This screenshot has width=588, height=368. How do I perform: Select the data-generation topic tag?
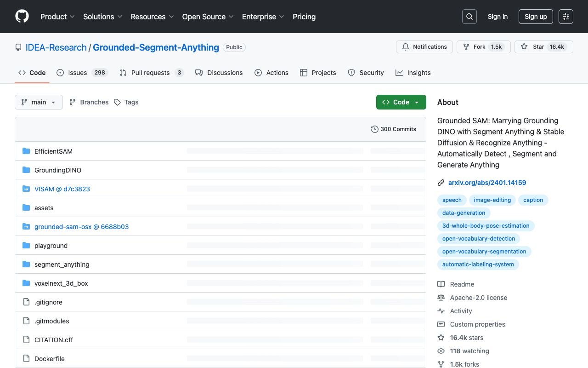coord(464,213)
